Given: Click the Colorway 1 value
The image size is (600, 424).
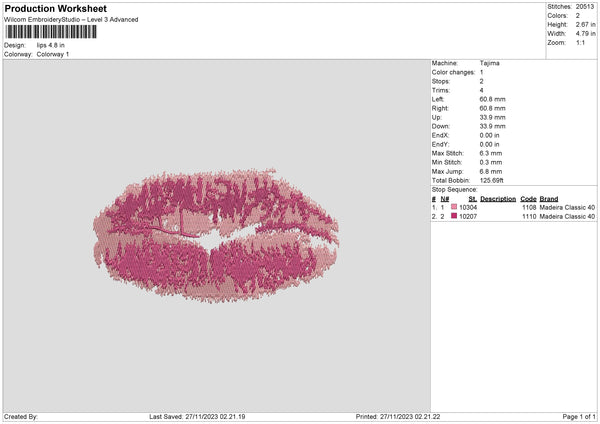Looking at the screenshot, I should 53,54.
